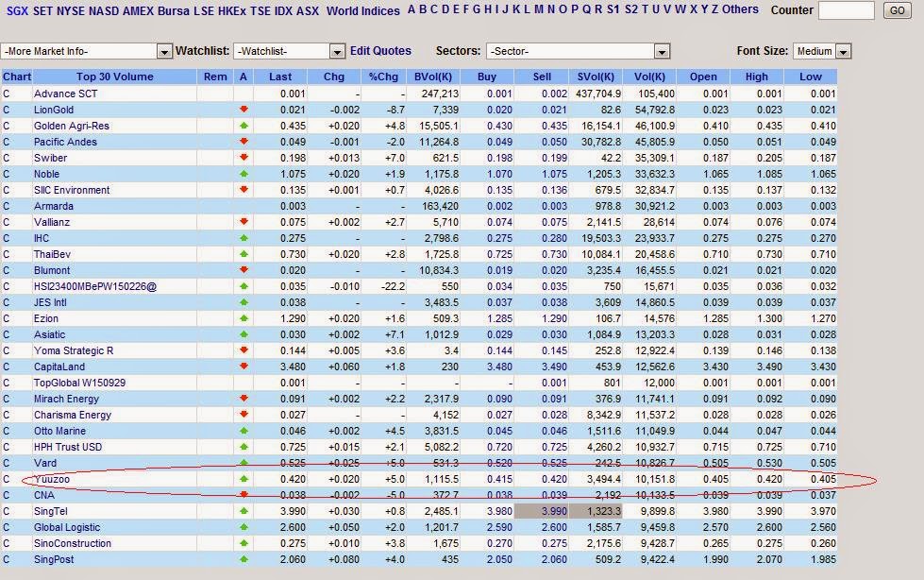Screen dimensions: 924x580
Task: Open the Charisma Energy stock link
Action: click(x=73, y=415)
